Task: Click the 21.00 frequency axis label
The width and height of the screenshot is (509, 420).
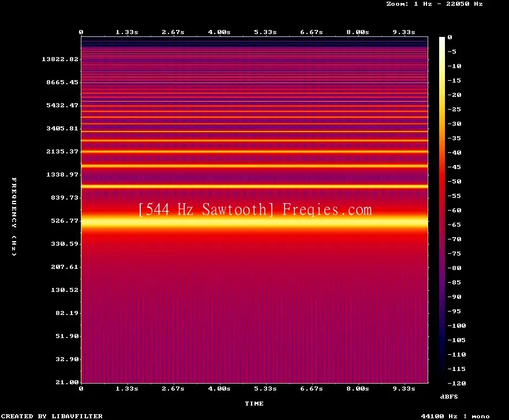Action: 67,382
